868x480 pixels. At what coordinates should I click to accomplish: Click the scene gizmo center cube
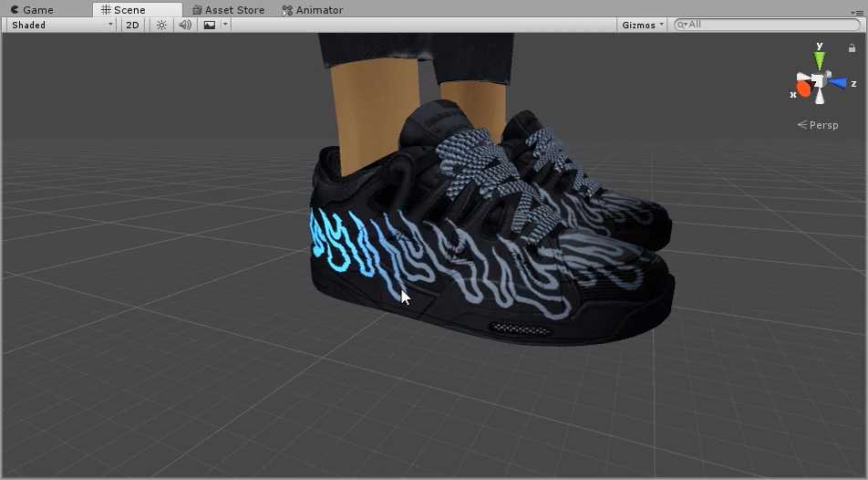[819, 82]
